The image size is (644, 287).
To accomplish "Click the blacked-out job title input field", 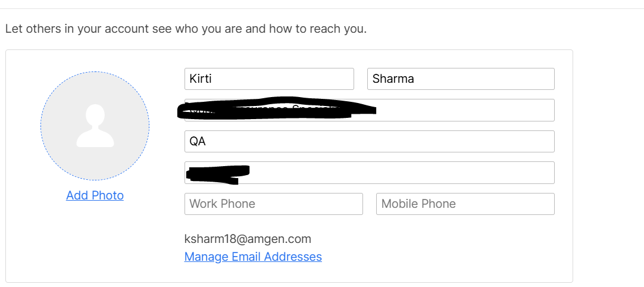I will (369, 110).
